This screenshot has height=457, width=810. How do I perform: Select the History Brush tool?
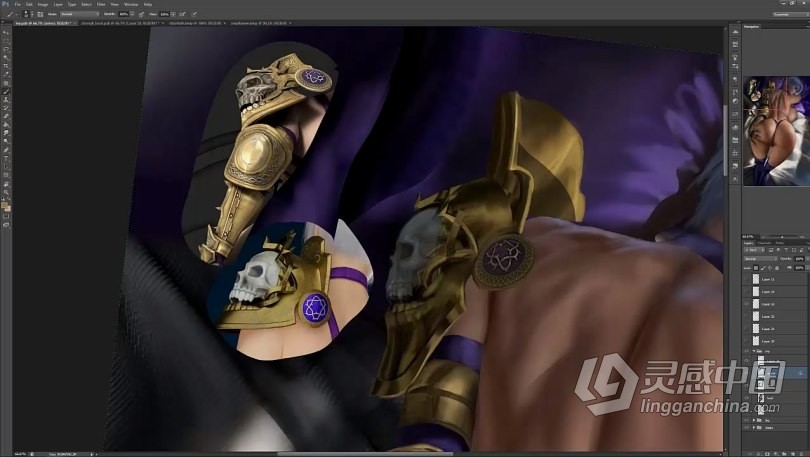pyautogui.click(x=6, y=108)
